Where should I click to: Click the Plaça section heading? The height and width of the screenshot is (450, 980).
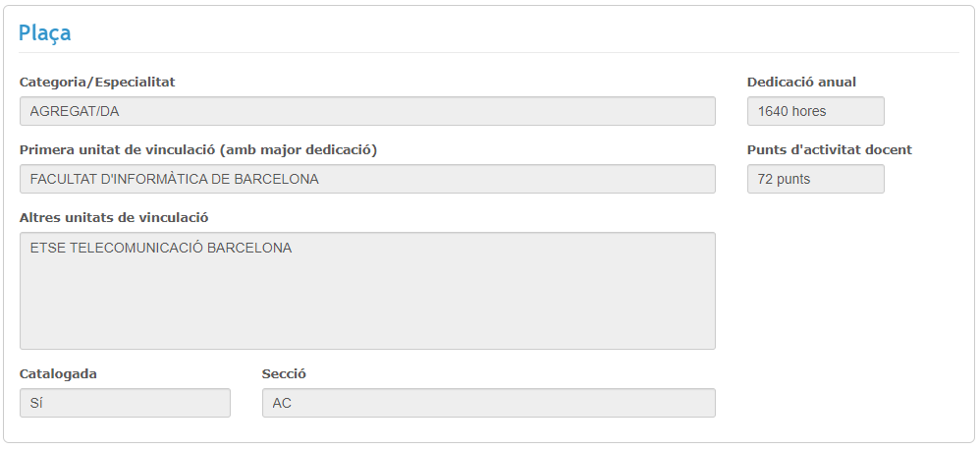tap(45, 32)
